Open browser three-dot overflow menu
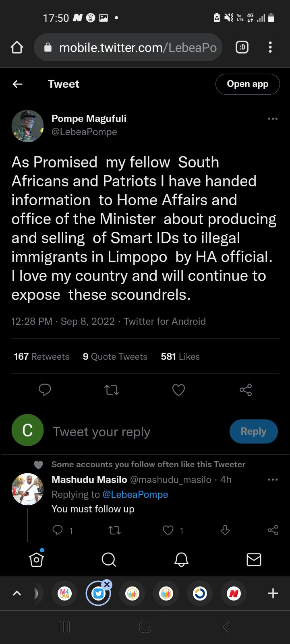The image size is (290, 644). tap(270, 47)
